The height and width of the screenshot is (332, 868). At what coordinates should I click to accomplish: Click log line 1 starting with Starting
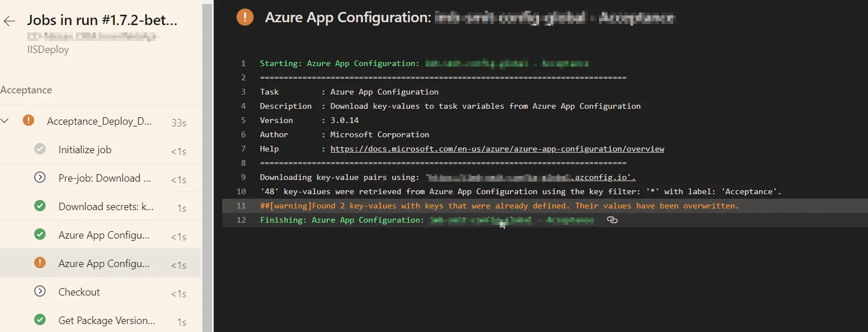[545, 63]
